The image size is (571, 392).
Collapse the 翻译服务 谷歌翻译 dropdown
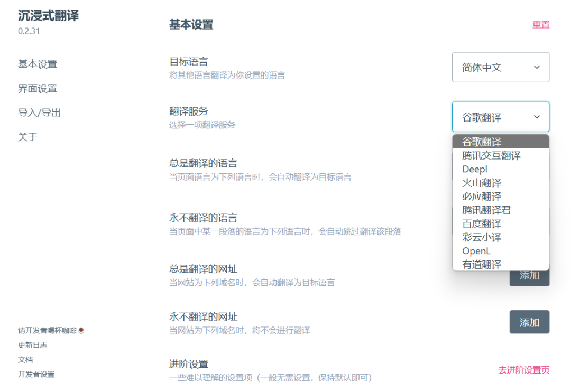coord(500,117)
